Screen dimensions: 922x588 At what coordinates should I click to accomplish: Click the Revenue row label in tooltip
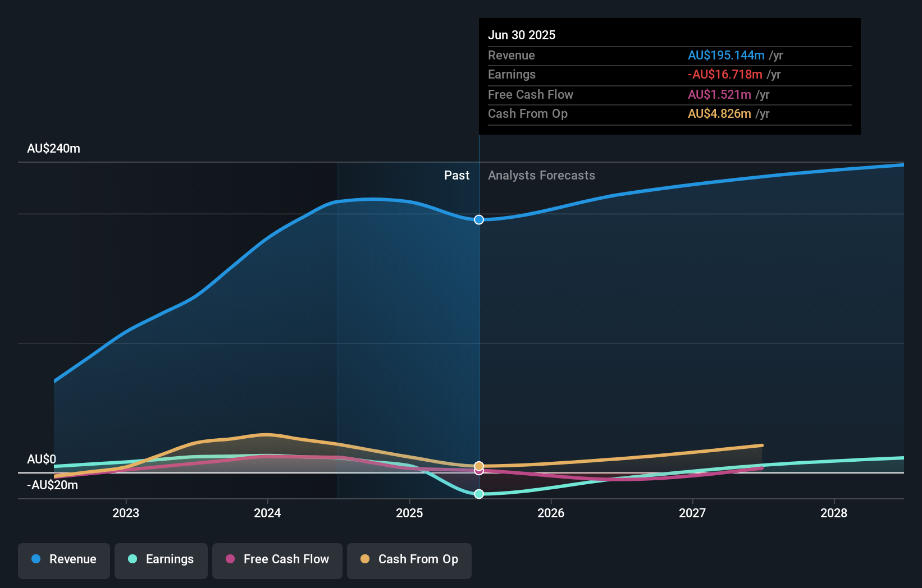[512, 56]
